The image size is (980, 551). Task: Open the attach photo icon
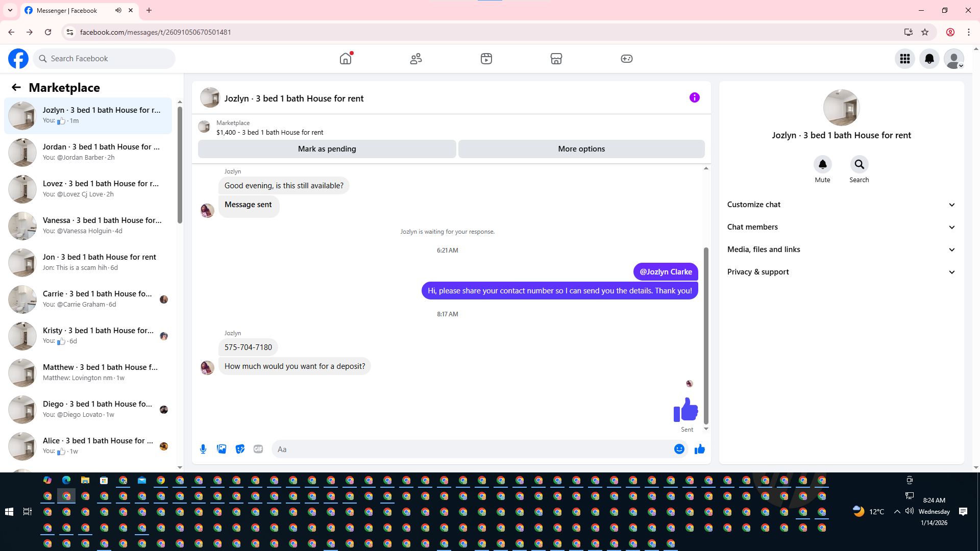click(x=222, y=449)
